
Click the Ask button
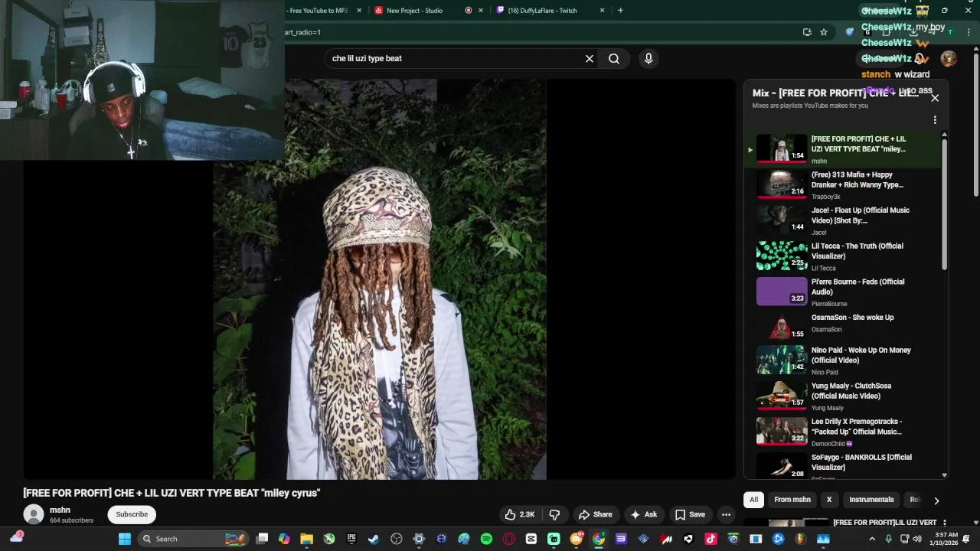[643, 514]
